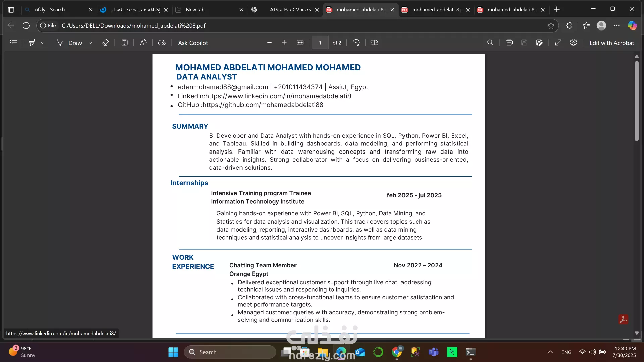Zoom out the PDF
The width and height of the screenshot is (644, 362).
point(269,43)
